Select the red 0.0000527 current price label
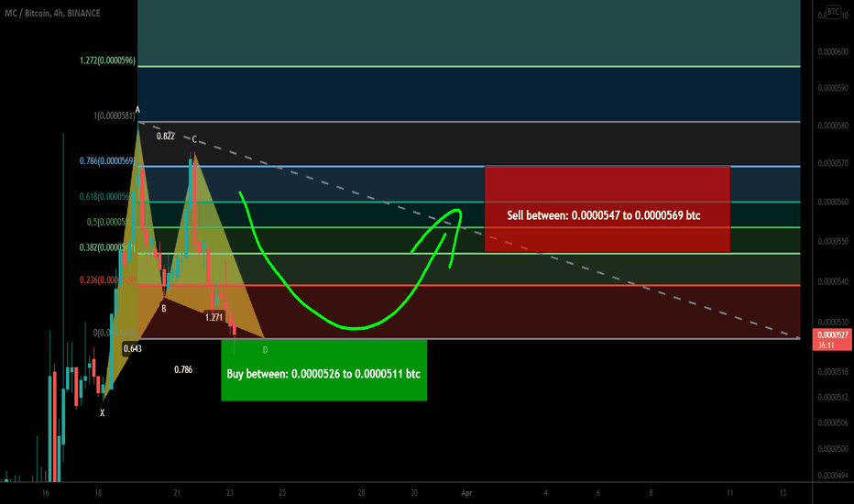 pos(832,335)
